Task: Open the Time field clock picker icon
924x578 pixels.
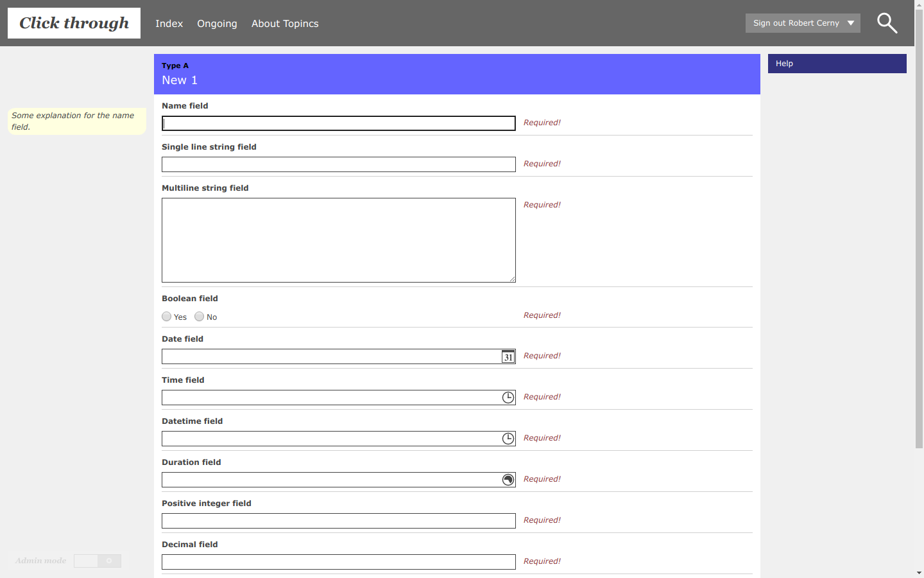Action: click(508, 398)
